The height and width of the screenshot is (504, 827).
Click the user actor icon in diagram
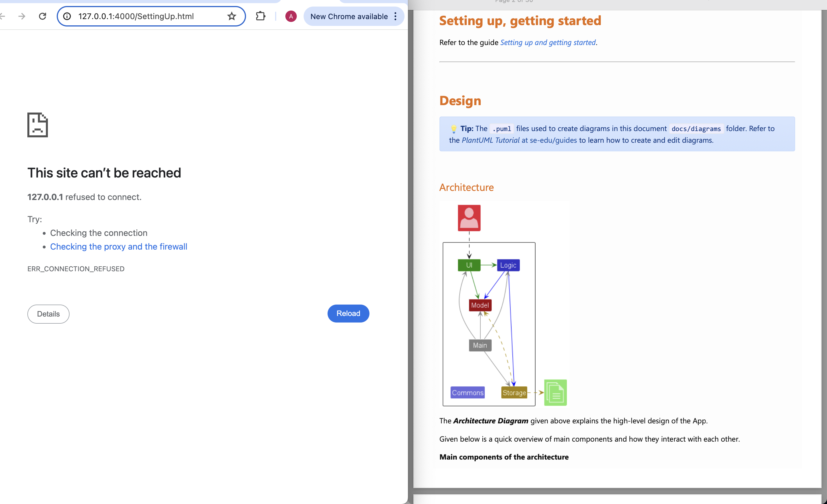[x=469, y=218]
